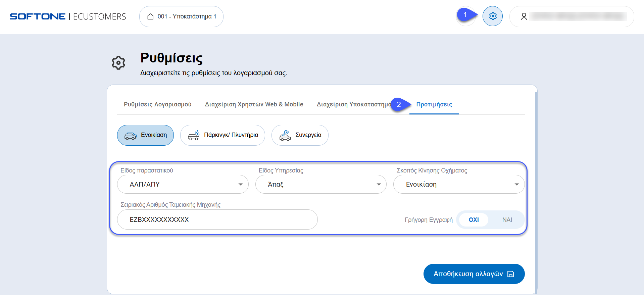Set Γρήγορη Εγγραφή to ΟΧΙ

(x=474, y=220)
